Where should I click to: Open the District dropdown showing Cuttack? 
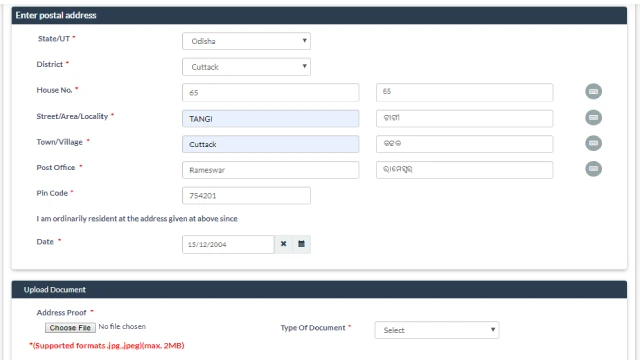[246, 67]
